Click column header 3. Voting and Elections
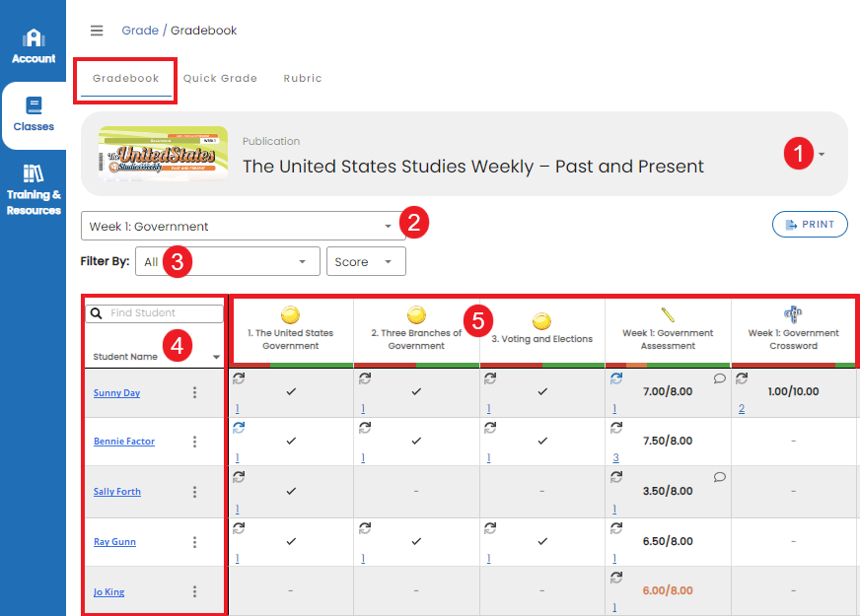860x616 pixels. point(541,339)
